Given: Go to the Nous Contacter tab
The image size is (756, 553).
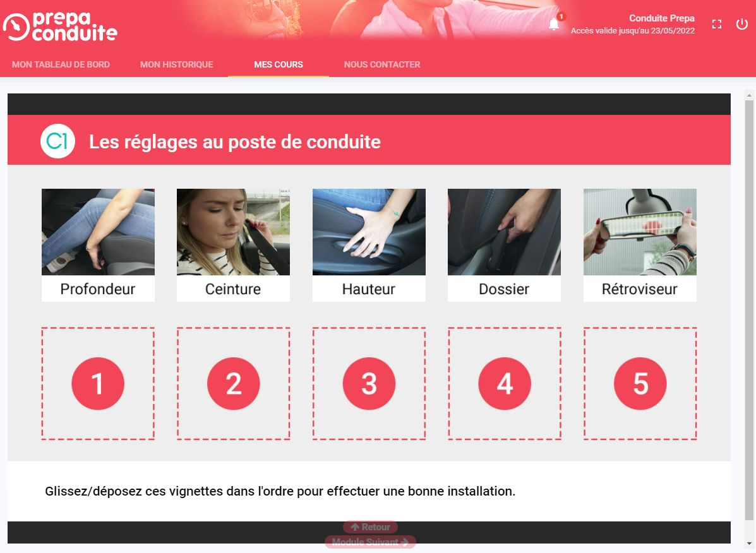Looking at the screenshot, I should pyautogui.click(x=382, y=64).
